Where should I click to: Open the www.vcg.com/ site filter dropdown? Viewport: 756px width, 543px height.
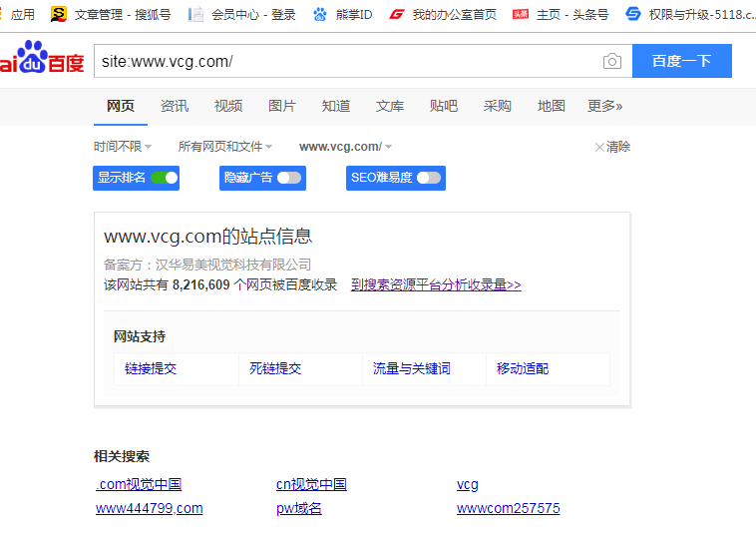click(345, 147)
